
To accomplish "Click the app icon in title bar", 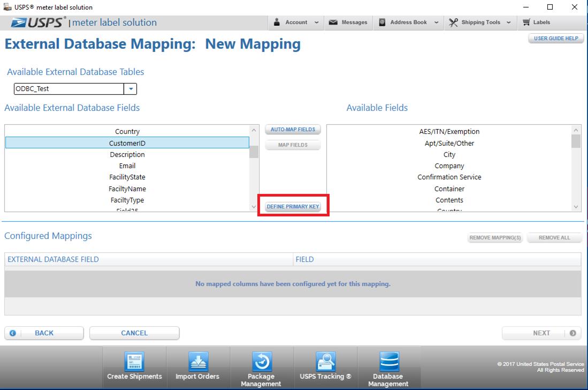I will (x=7, y=7).
